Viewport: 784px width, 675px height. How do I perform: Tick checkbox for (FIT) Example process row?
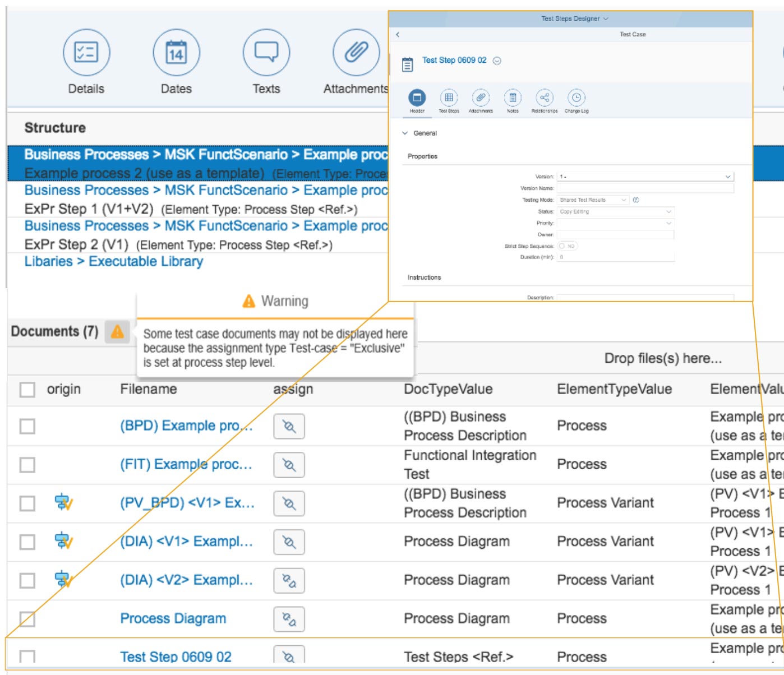pyautogui.click(x=27, y=465)
